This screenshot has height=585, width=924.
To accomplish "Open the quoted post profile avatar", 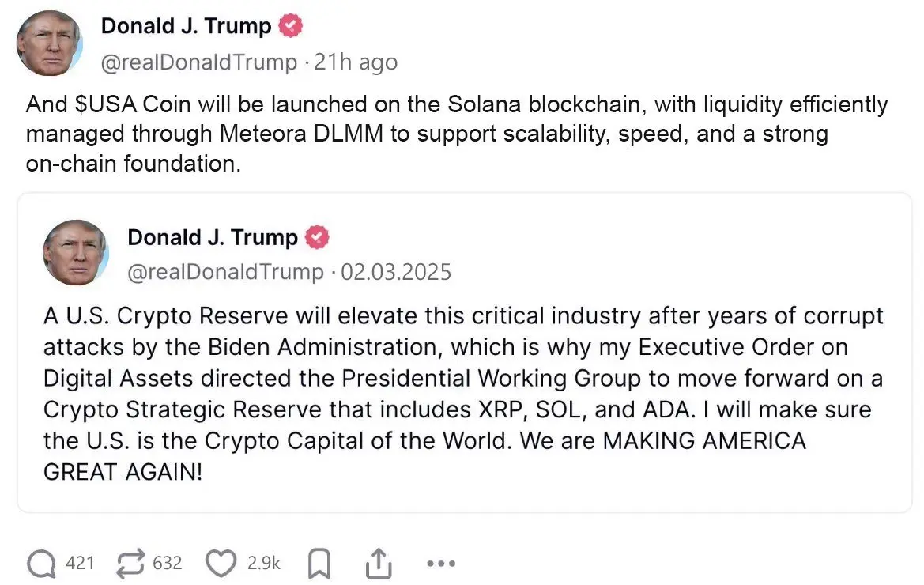I will tap(75, 253).
